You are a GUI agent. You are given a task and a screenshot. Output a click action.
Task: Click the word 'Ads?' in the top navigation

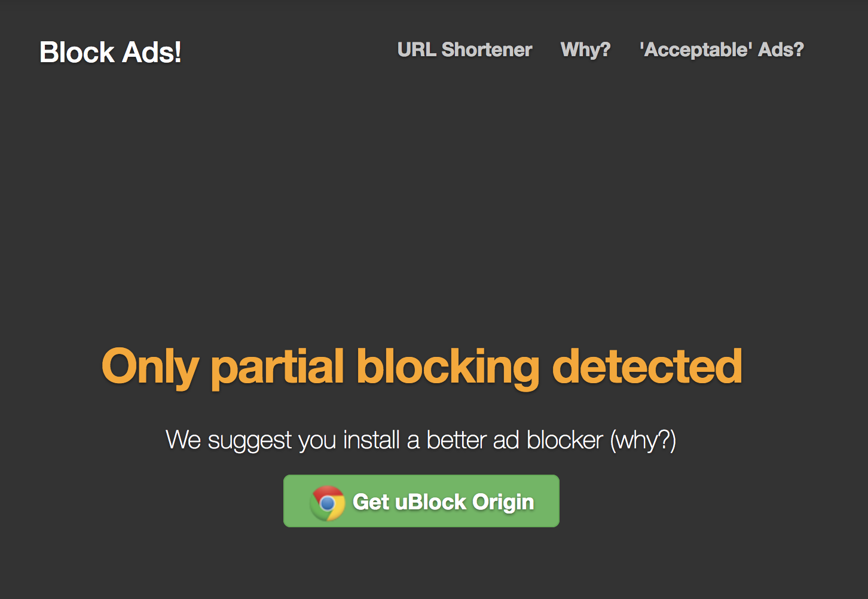tap(781, 50)
